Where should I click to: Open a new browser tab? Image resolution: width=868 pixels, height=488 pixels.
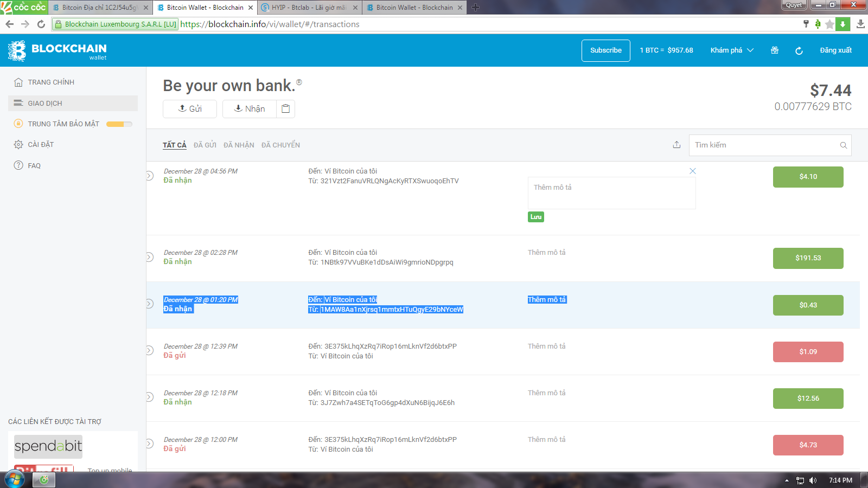(476, 8)
